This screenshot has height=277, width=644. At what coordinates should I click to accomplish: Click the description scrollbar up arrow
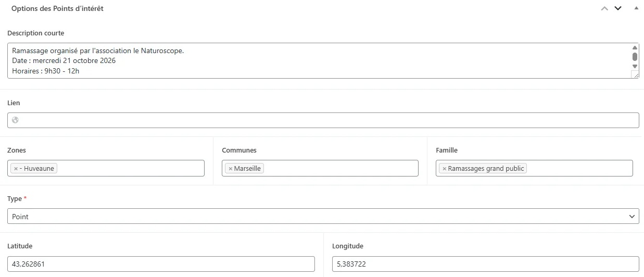coord(635,47)
